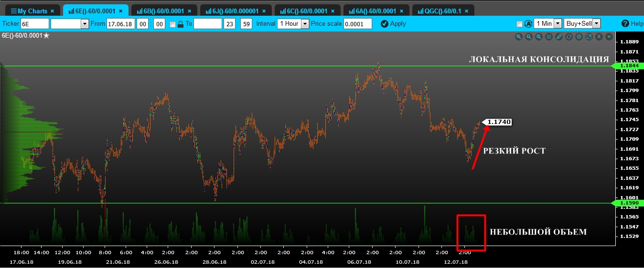Screen dimensions: 644x268
Task: Click the From minutes field
Action: pyautogui.click(x=160, y=23)
